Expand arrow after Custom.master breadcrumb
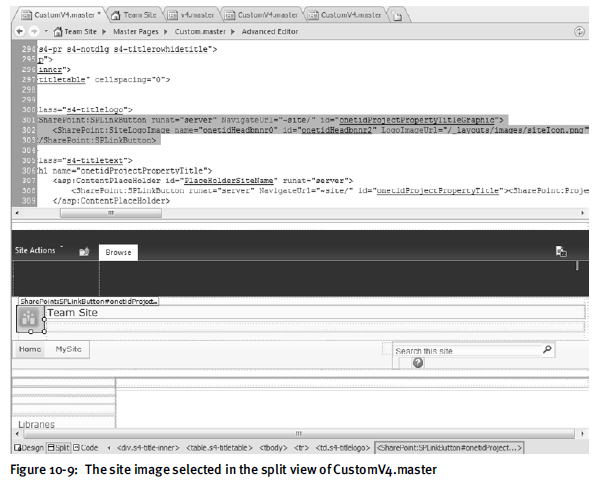Screen dimensions: 594x499 click(x=233, y=32)
